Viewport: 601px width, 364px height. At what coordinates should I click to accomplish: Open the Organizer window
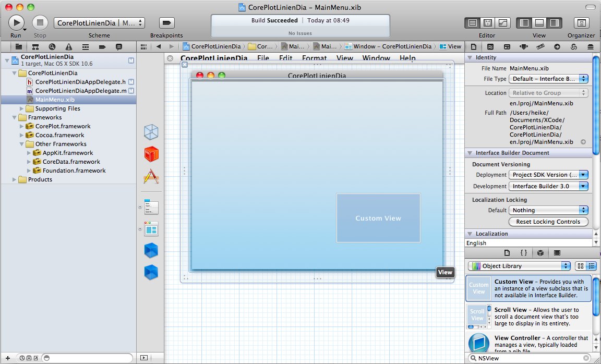point(581,23)
